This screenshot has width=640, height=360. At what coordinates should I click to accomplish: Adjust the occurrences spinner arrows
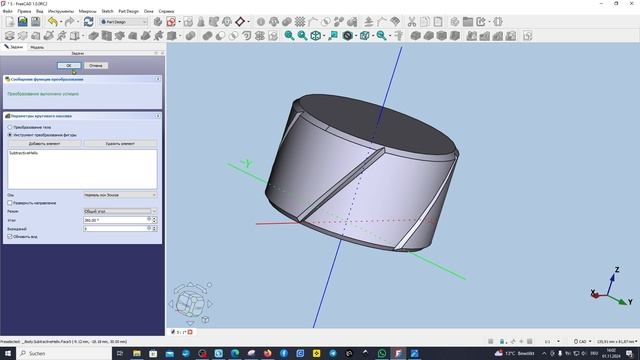tap(154, 229)
